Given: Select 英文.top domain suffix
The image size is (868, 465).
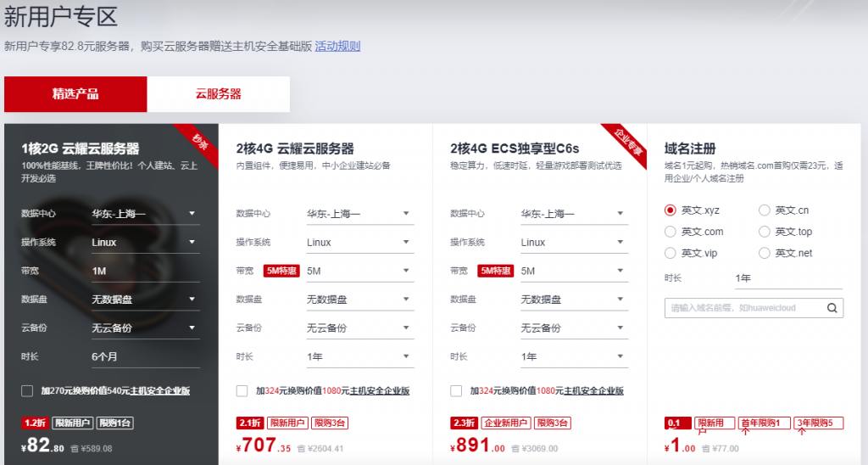Looking at the screenshot, I should pos(764,232).
